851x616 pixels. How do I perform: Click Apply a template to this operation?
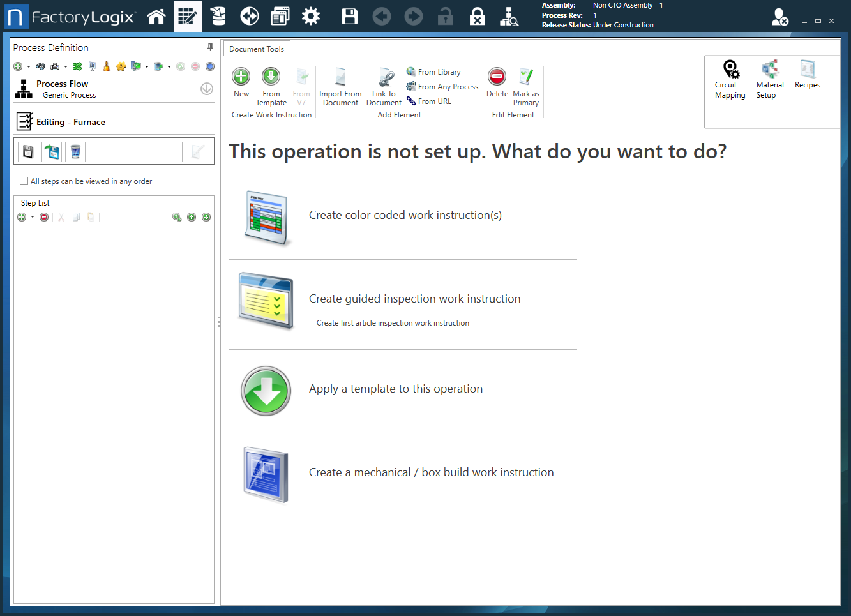[395, 389]
